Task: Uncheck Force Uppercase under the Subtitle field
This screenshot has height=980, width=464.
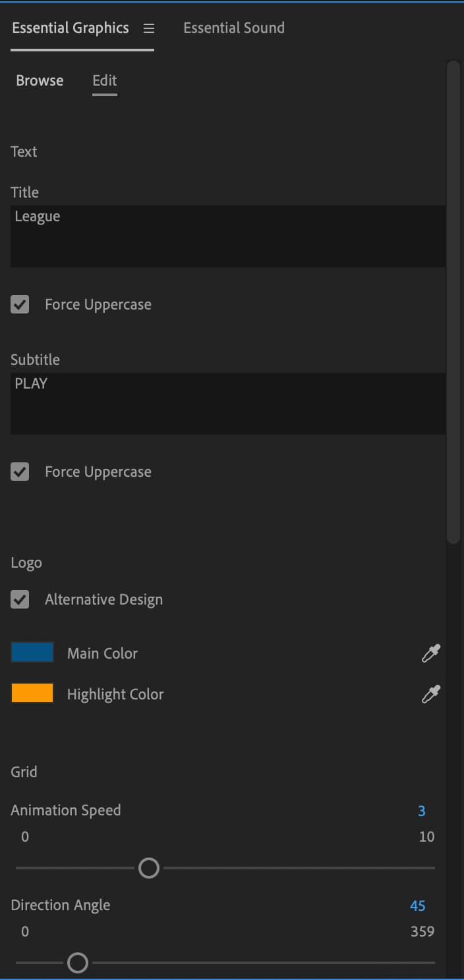Action: (19, 472)
